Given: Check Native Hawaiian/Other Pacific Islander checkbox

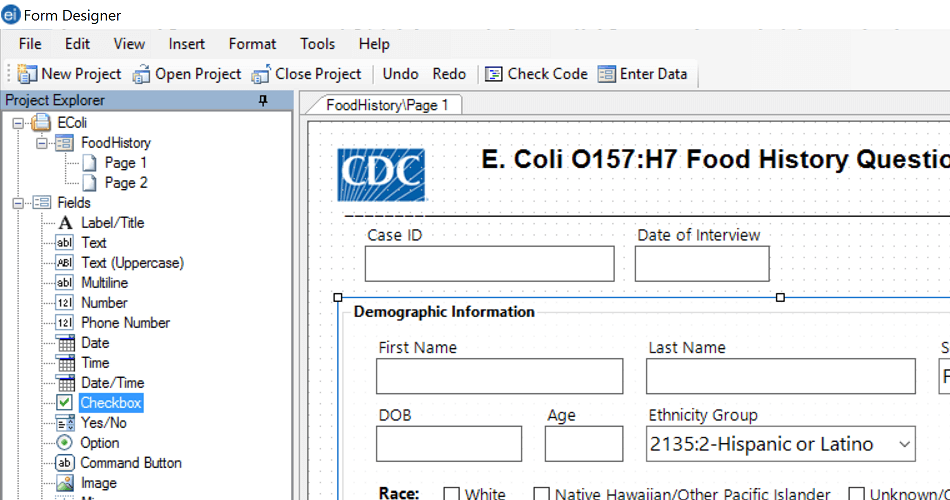Looking at the screenshot, I should coord(541,494).
